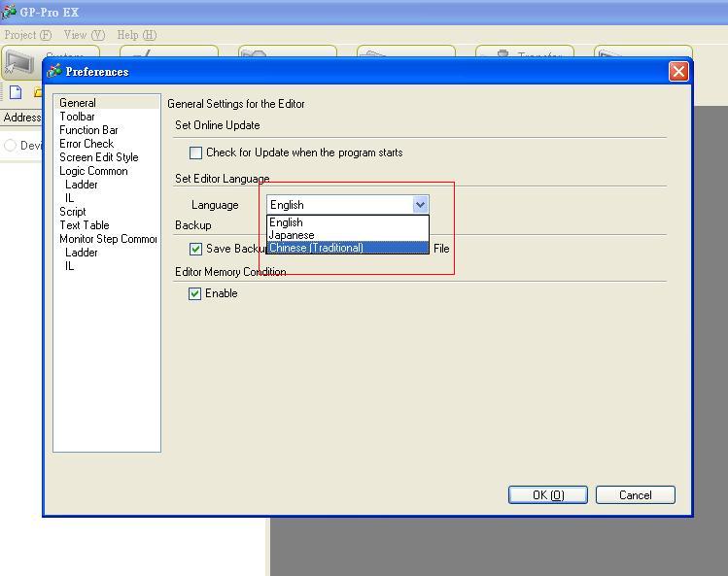Open the Project menu

point(27,35)
